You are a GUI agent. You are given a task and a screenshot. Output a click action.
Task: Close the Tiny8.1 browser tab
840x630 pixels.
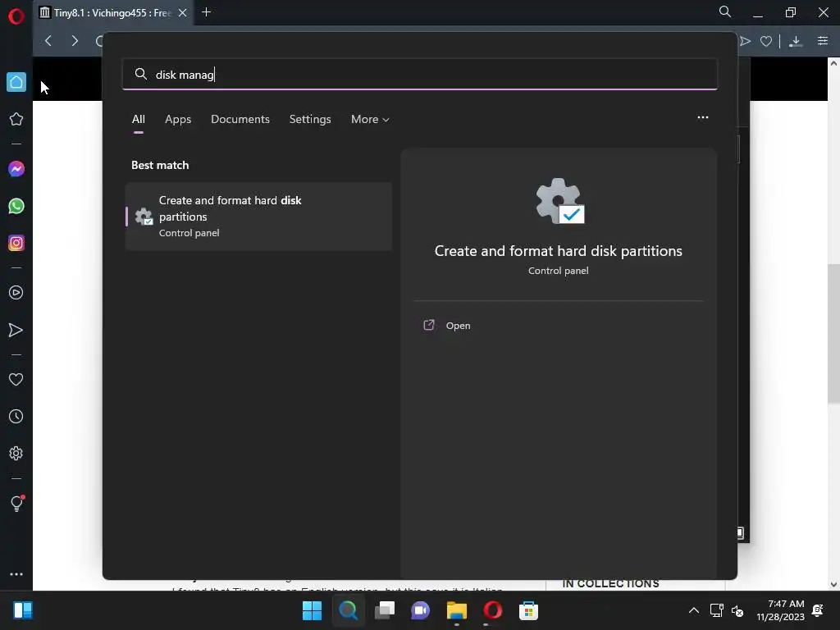point(182,13)
